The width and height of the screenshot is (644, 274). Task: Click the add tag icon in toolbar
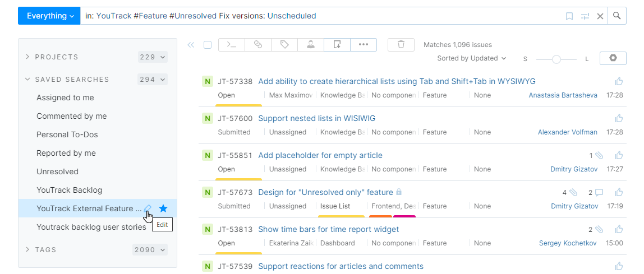284,45
